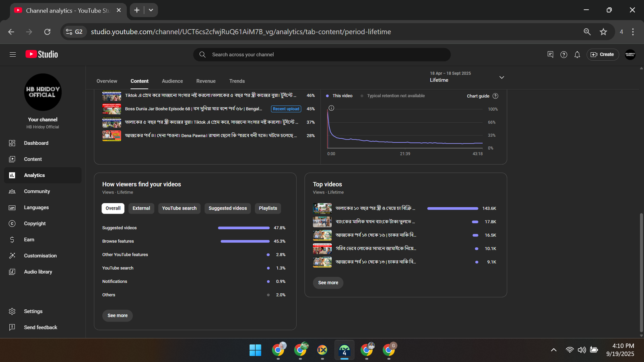644x362 pixels.
Task: Select the YouTube search filter chip
Action: coord(179,208)
